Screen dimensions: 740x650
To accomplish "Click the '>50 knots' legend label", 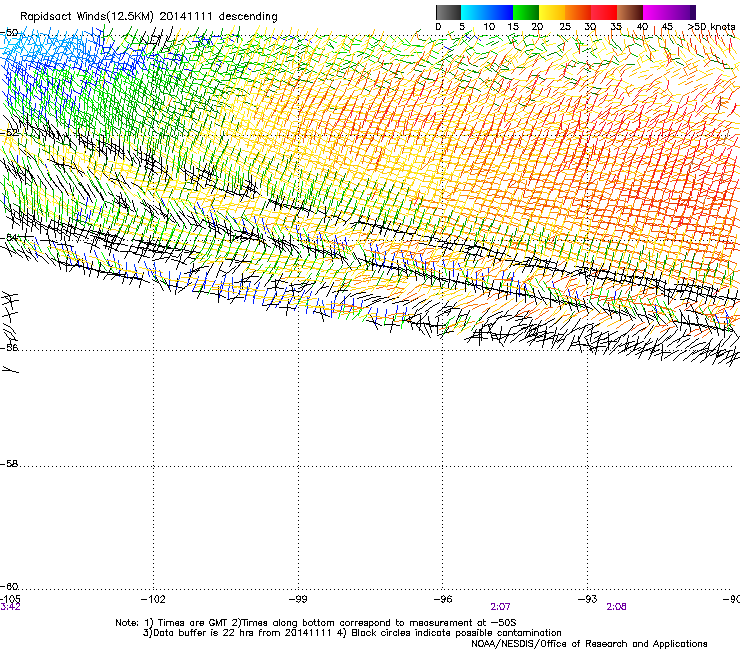I will tap(711, 27).
